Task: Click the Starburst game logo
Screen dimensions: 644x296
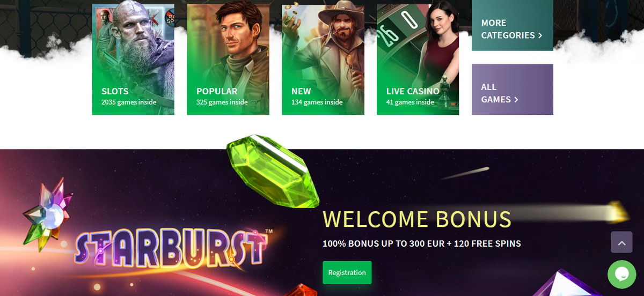Action: pos(172,248)
